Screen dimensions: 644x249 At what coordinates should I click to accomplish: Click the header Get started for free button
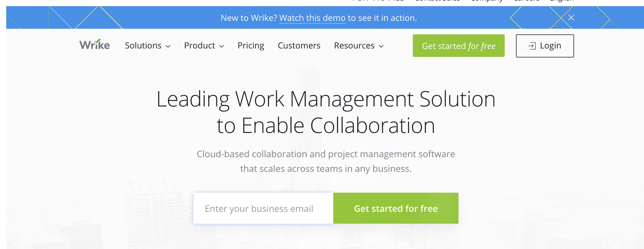click(458, 46)
